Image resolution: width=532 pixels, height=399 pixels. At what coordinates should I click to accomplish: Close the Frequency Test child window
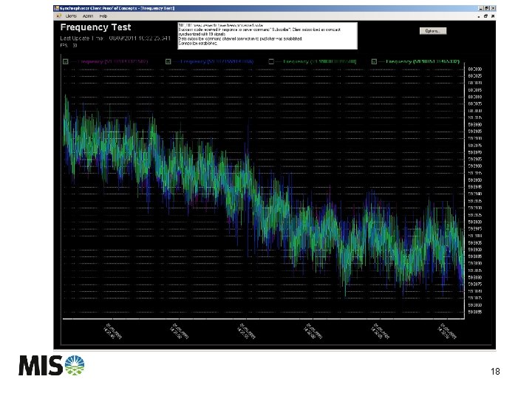pyautogui.click(x=493, y=16)
